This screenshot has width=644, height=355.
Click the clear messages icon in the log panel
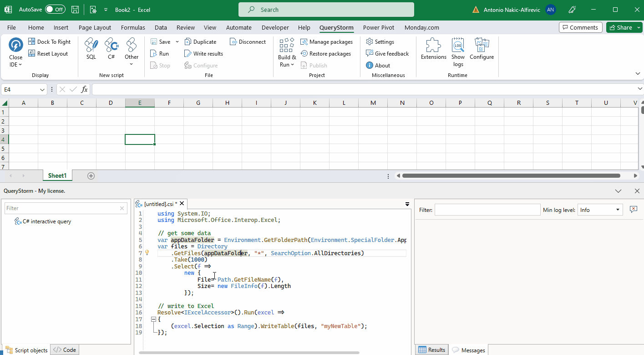pyautogui.click(x=633, y=209)
